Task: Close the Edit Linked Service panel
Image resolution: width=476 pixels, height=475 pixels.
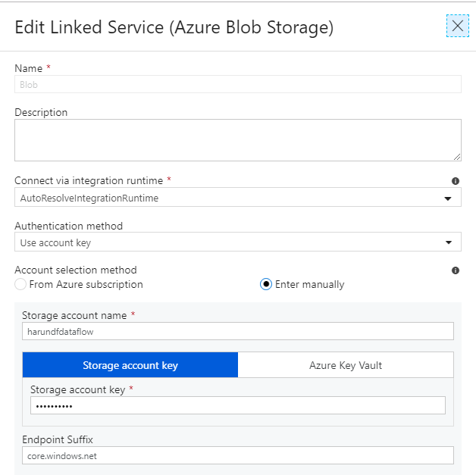Action: coord(458,26)
